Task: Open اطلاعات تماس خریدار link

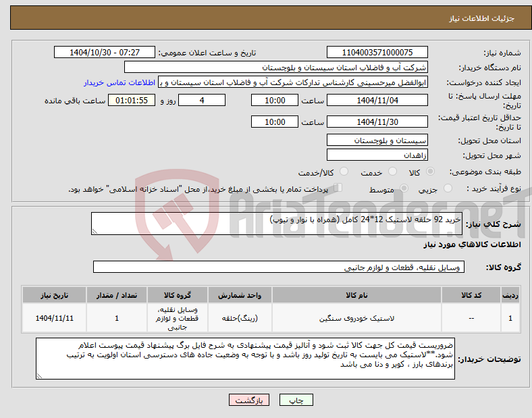Action: (119, 82)
